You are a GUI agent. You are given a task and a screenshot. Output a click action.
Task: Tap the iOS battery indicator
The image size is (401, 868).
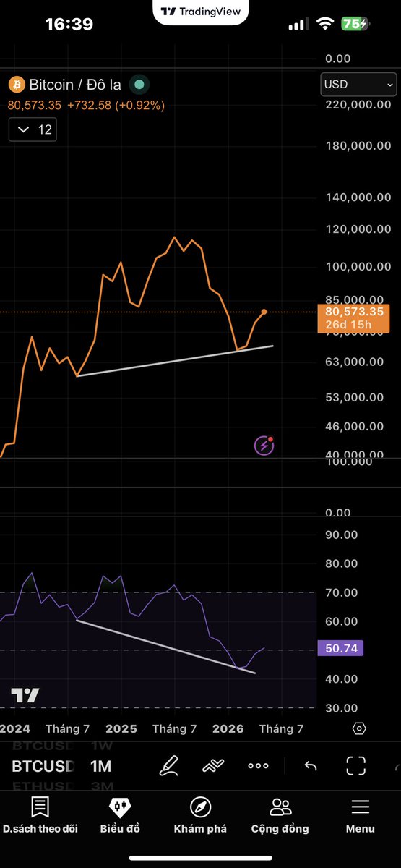355,24
